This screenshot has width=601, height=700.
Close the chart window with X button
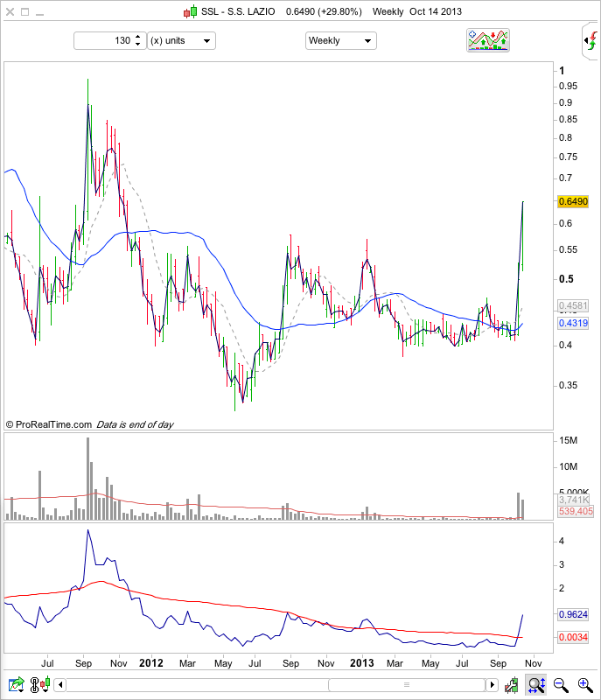pyautogui.click(x=10, y=12)
